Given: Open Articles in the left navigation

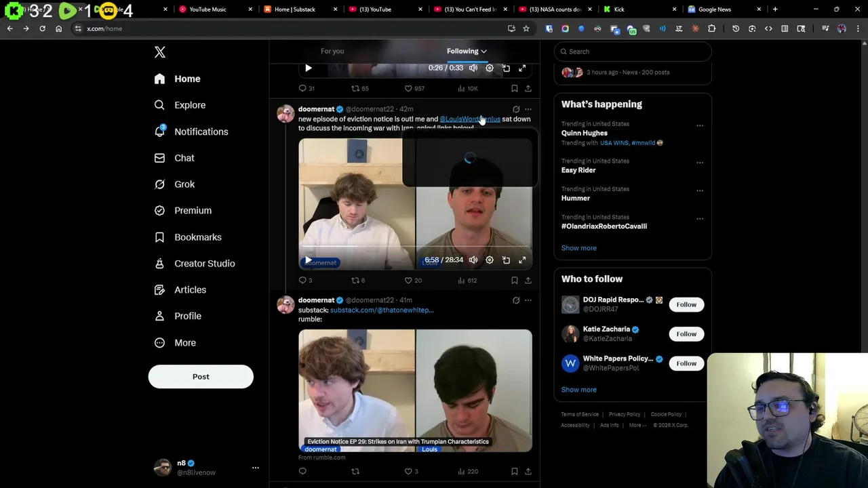Looking at the screenshot, I should pyautogui.click(x=180, y=290).
